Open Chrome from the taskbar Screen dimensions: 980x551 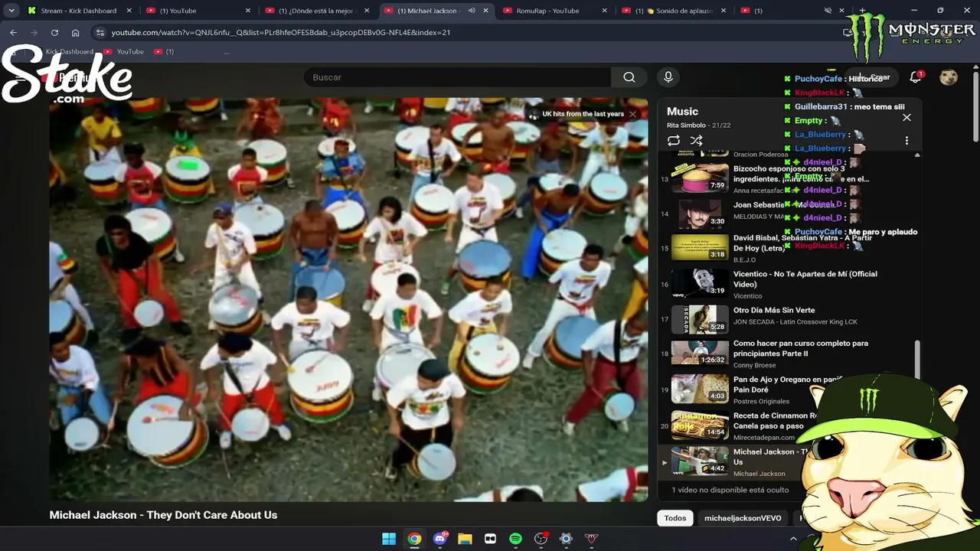point(414,539)
